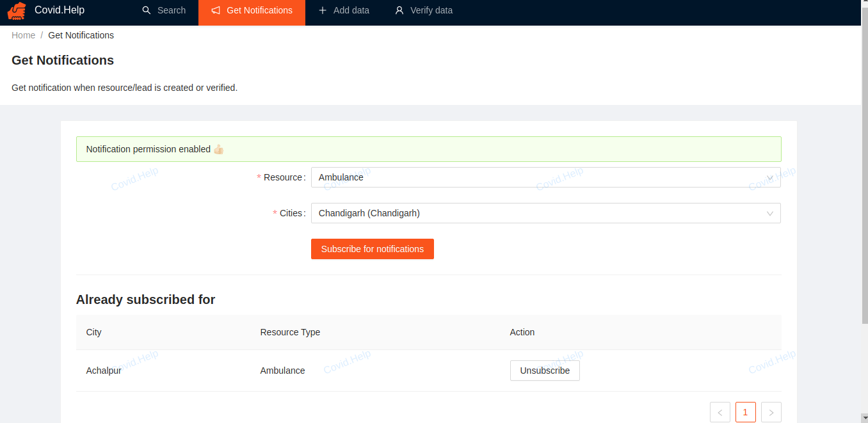This screenshot has height=423, width=868.
Task: Click the megaphone icon on Get Notifications
Action: [216, 10]
